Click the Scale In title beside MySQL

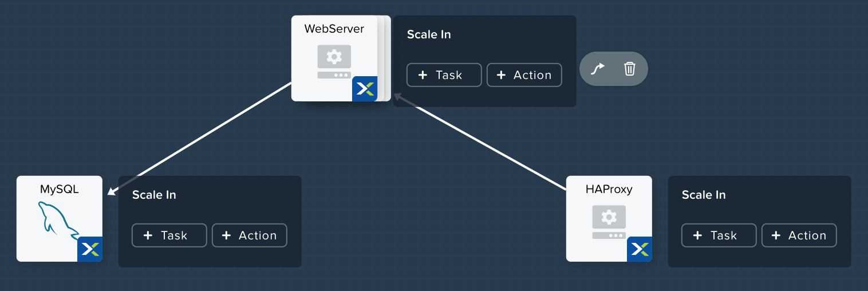(154, 195)
